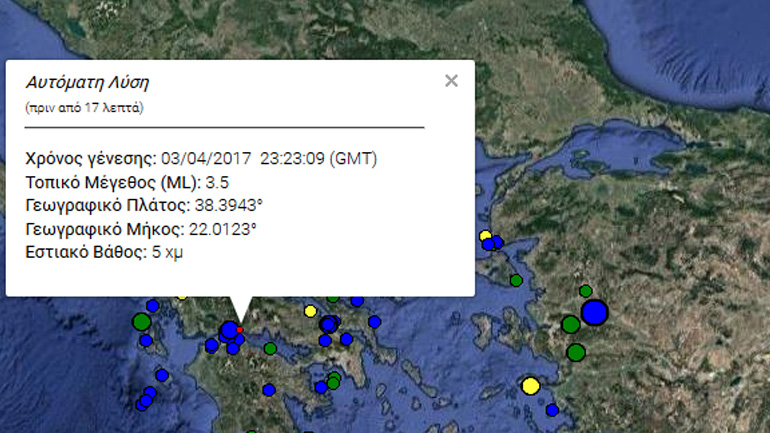Click the green marker on the Gulf of Corinth
The height and width of the screenshot is (433, 770).
[x=270, y=349]
